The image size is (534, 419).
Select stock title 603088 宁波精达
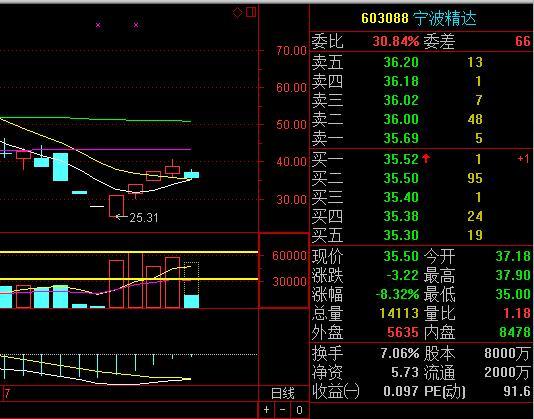[x=419, y=18]
